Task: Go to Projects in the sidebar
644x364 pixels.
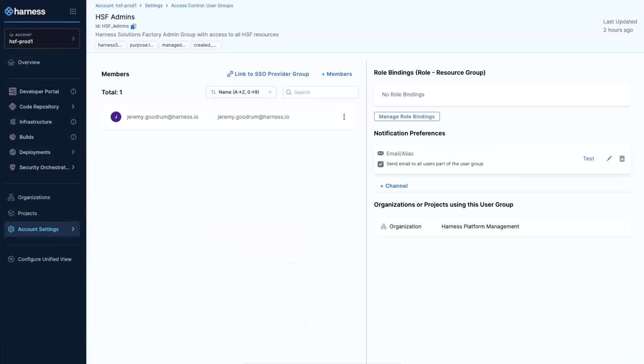Action: (27, 213)
